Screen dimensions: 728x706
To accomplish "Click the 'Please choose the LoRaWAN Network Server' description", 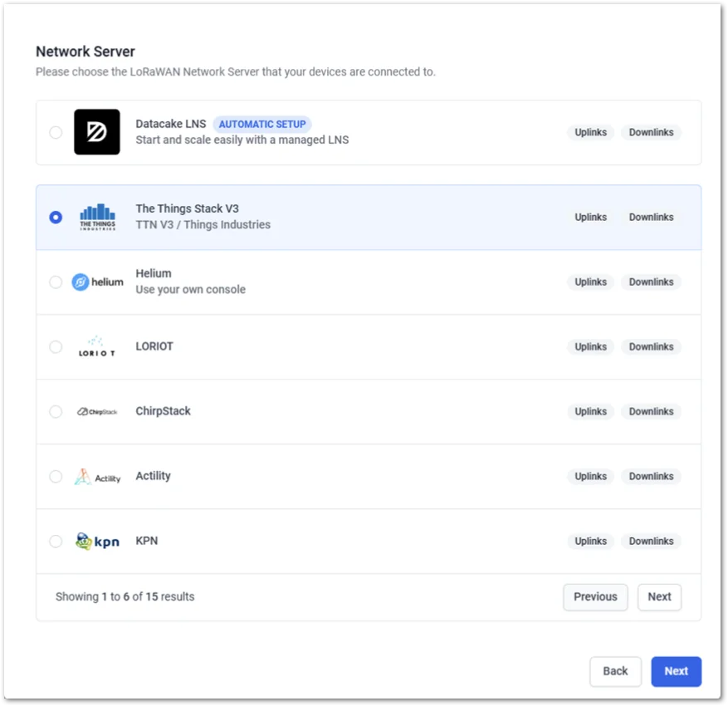I will [x=236, y=72].
